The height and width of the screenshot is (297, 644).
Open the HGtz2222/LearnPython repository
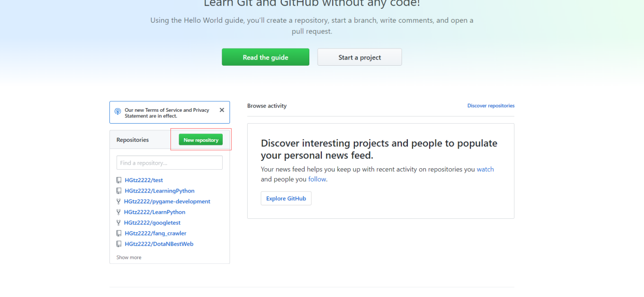[154, 212]
